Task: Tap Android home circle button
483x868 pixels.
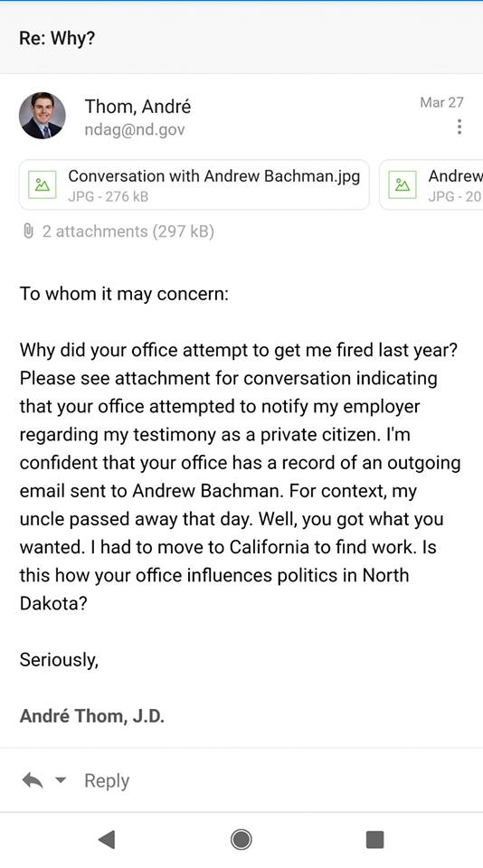Action: 241,840
